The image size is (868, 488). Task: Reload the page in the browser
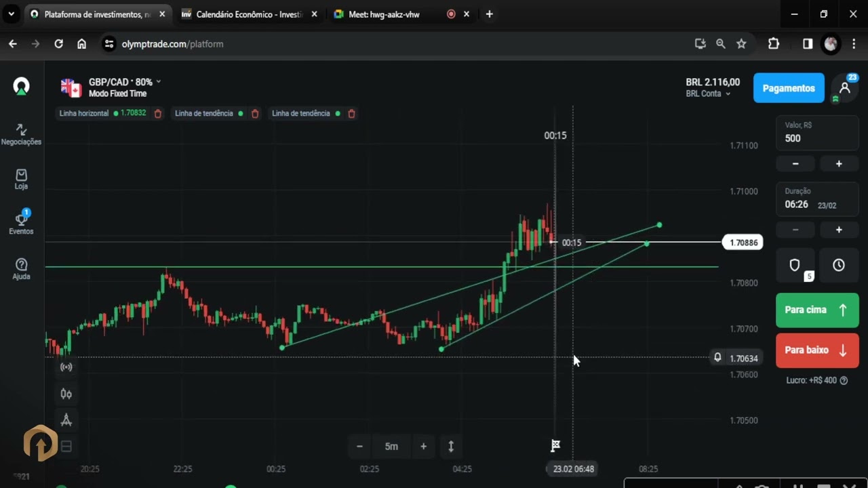[59, 44]
